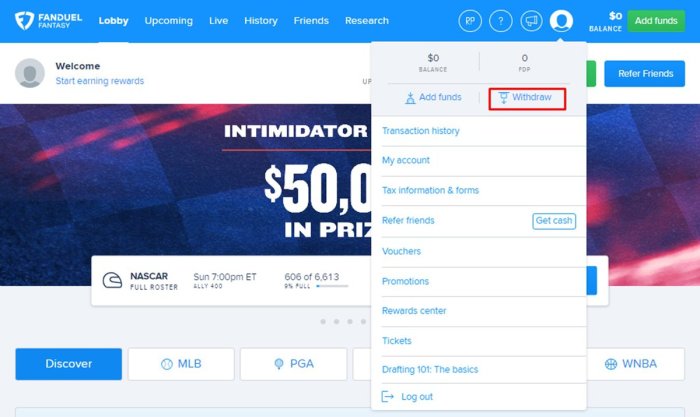Viewport: 700px width, 417px height.
Task: Click the 606 of 6,613 entries progress bar
Action: pos(332,286)
